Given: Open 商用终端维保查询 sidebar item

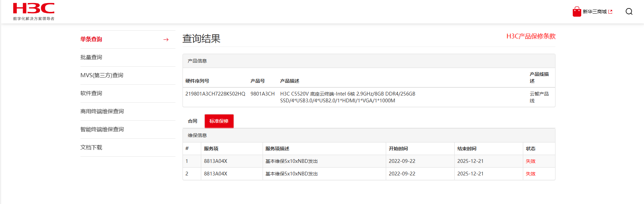Looking at the screenshot, I should click(x=102, y=111).
